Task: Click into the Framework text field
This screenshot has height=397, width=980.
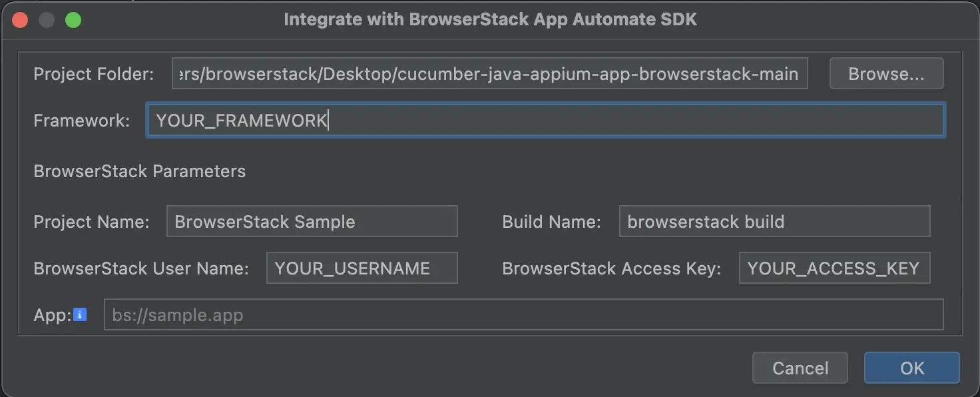Action: (x=545, y=121)
